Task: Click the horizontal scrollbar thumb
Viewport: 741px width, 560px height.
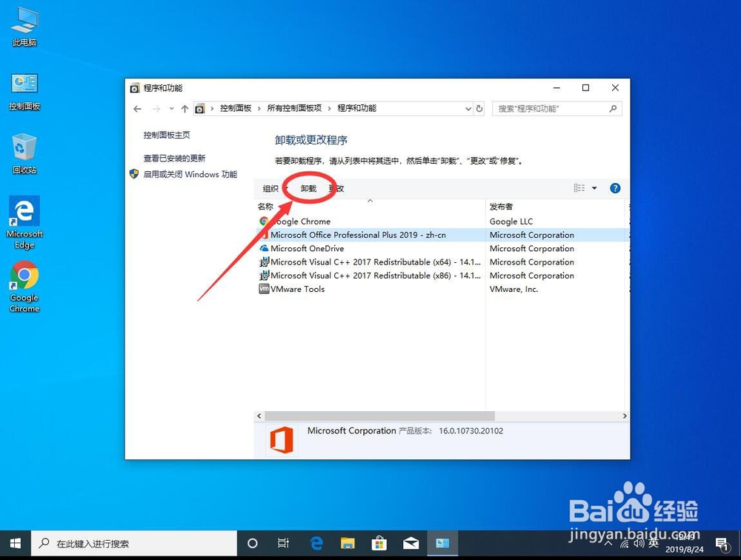Action: tap(379, 416)
